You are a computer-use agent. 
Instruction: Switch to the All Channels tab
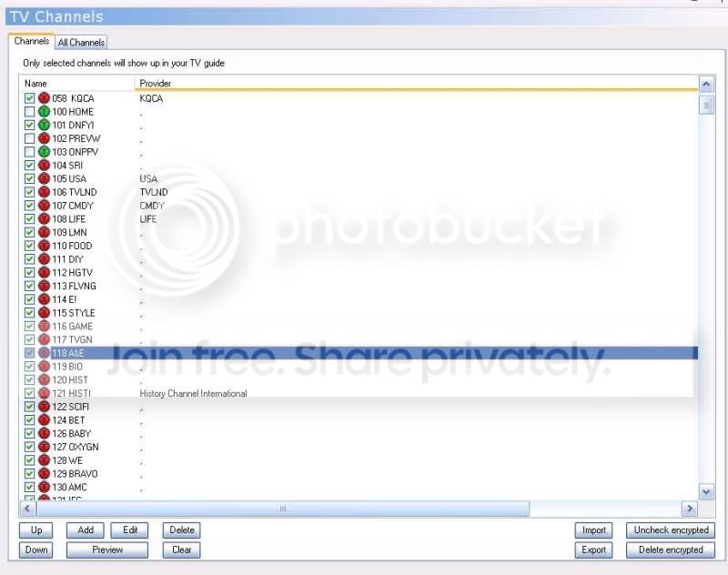pos(81,43)
